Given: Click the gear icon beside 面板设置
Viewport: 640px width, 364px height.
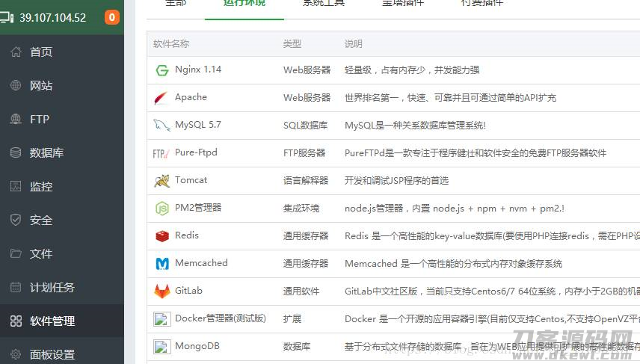Looking at the screenshot, I should coord(16,354).
